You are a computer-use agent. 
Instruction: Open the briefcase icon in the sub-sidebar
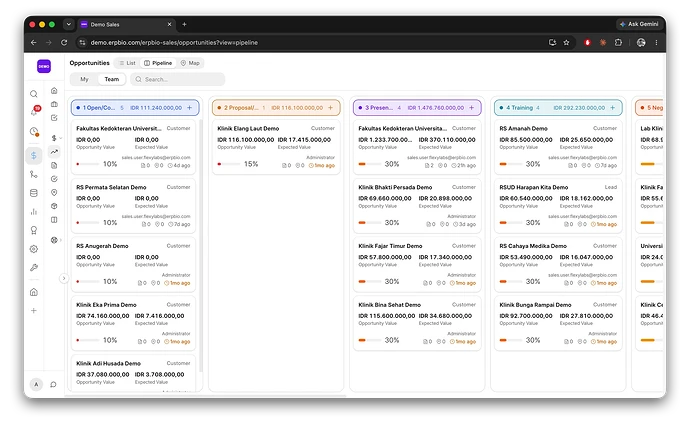[54, 104]
